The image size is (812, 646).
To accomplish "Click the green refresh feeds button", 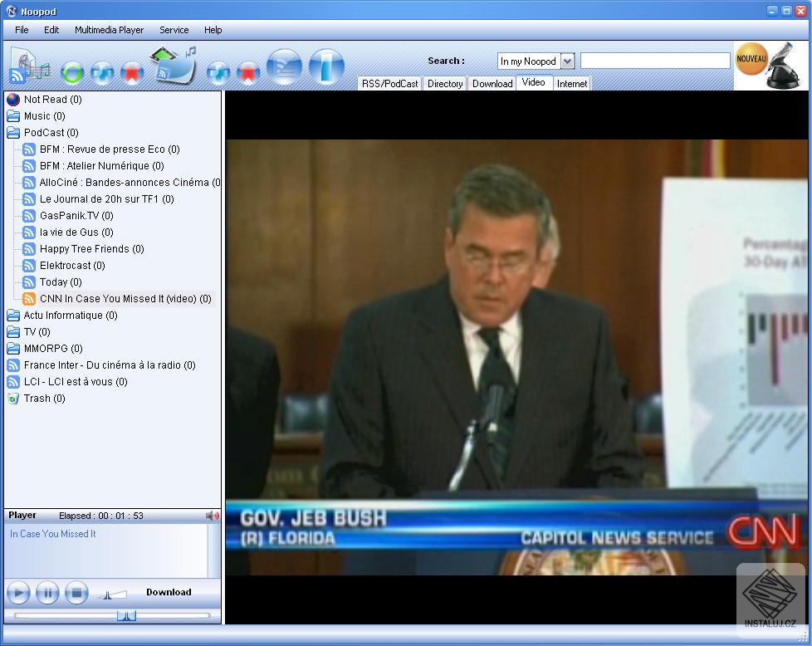I will [x=72, y=72].
